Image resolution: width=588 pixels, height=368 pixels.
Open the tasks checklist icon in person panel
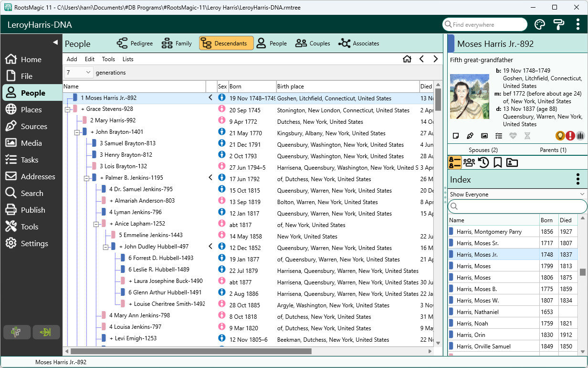[499, 136]
